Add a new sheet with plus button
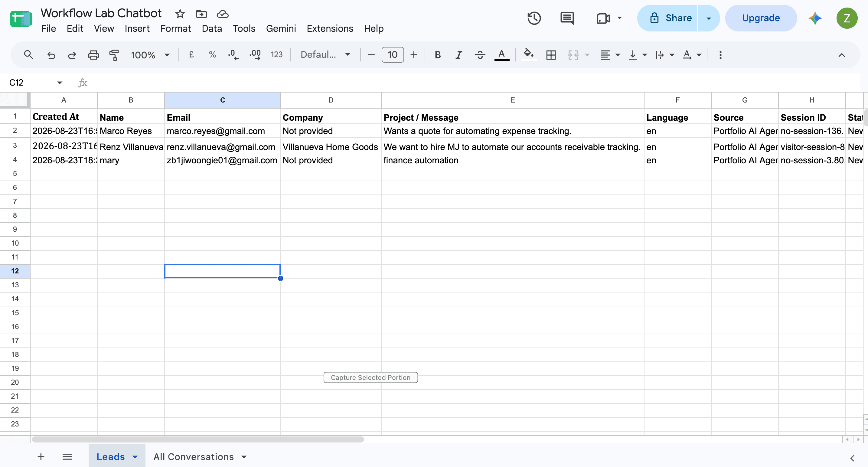Viewport: 868px width, 467px height. [41, 456]
